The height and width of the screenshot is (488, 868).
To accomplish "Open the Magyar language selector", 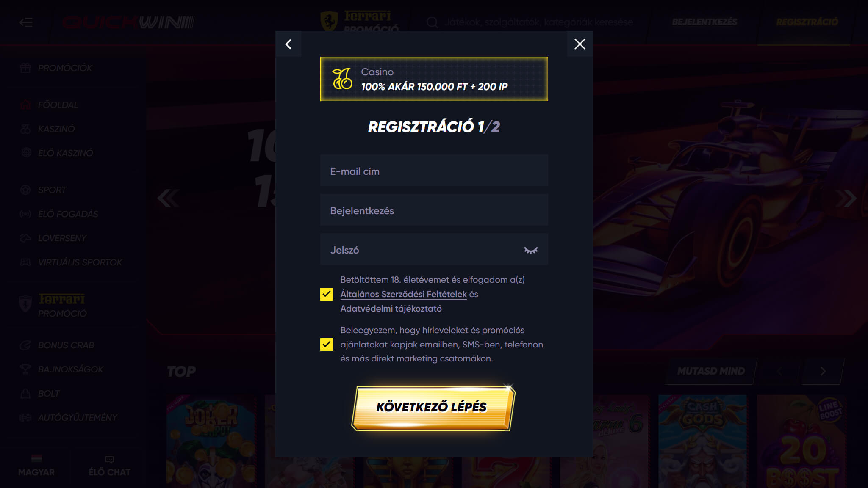I will tap(36, 466).
